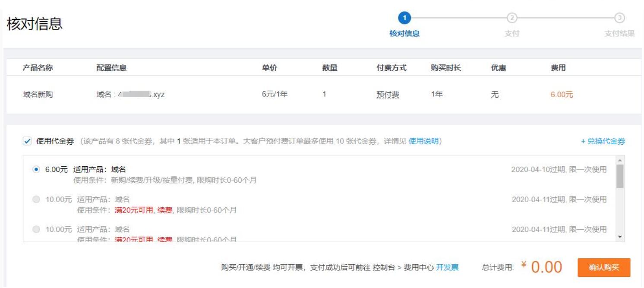The image size is (644, 288).
Task: Click the 数量 column header
Action: pos(330,68)
